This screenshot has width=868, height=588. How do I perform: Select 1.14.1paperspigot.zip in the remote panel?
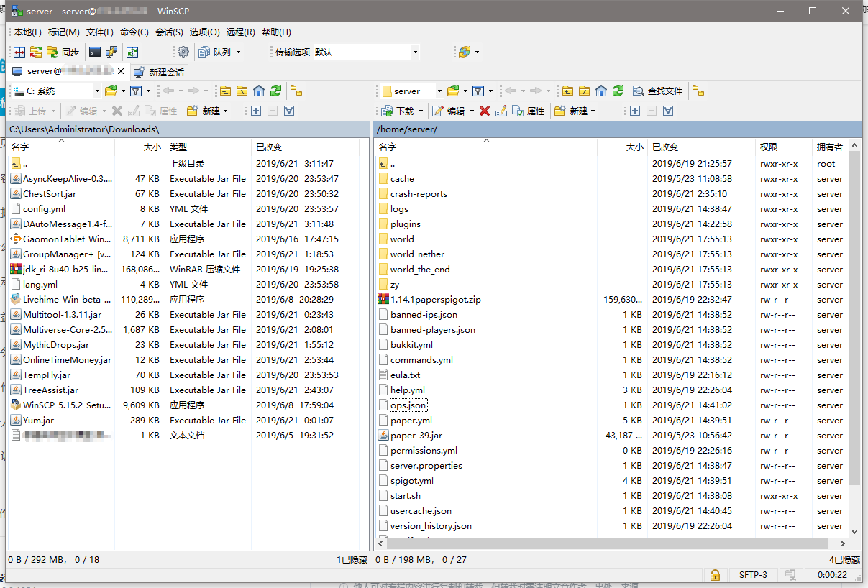pos(436,300)
